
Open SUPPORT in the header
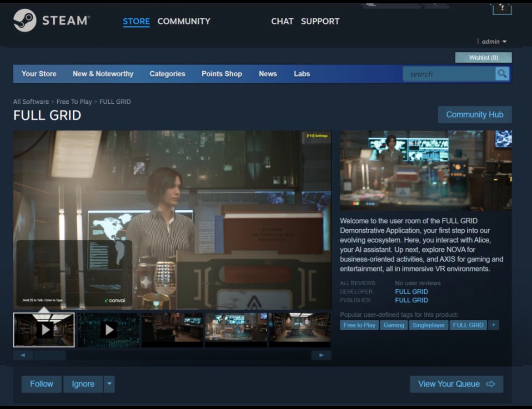tap(320, 21)
